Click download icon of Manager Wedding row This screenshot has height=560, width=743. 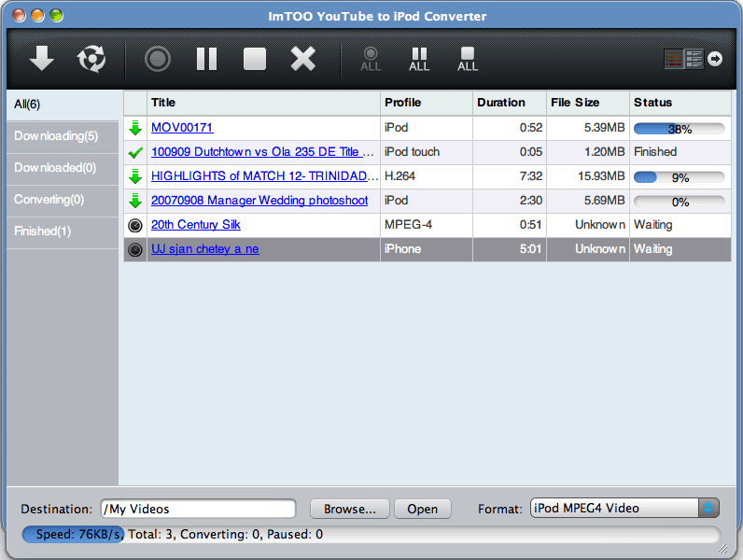pos(135,201)
